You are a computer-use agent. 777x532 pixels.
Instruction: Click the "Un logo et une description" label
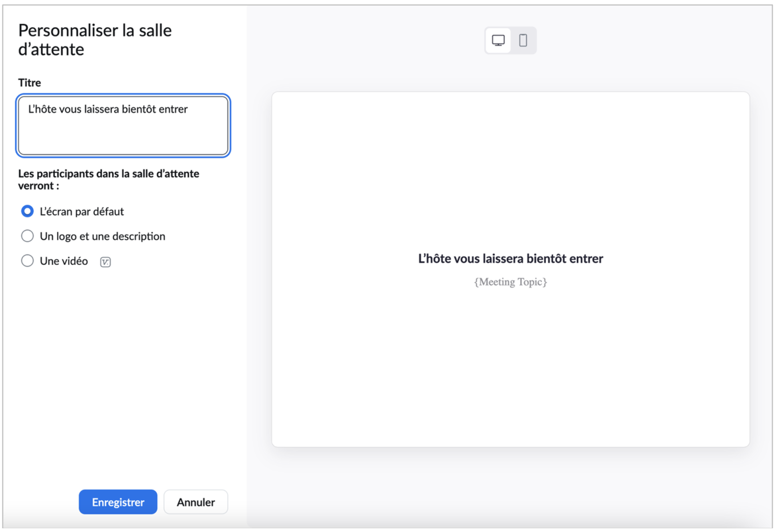tap(102, 236)
